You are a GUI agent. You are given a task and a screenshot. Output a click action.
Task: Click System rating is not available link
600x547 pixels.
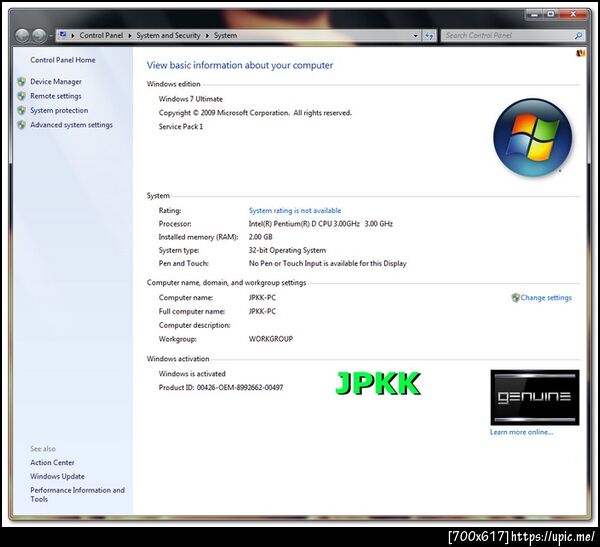pyautogui.click(x=295, y=211)
